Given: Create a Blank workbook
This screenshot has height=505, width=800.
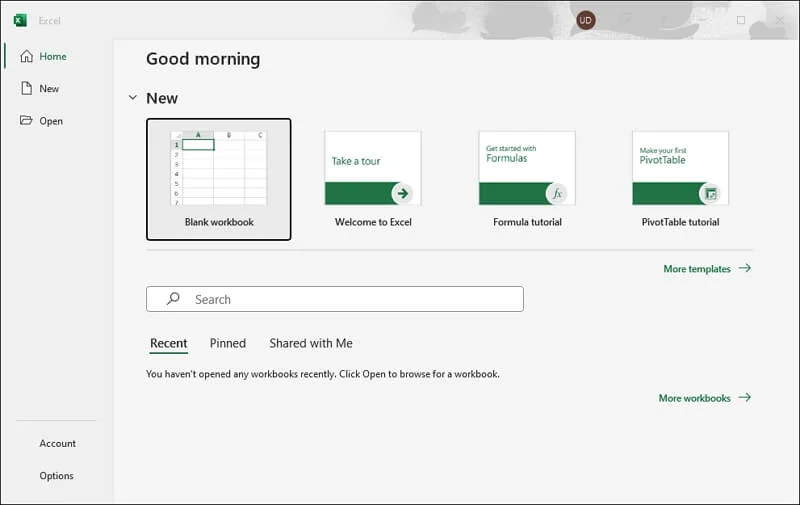Looking at the screenshot, I should [219, 179].
